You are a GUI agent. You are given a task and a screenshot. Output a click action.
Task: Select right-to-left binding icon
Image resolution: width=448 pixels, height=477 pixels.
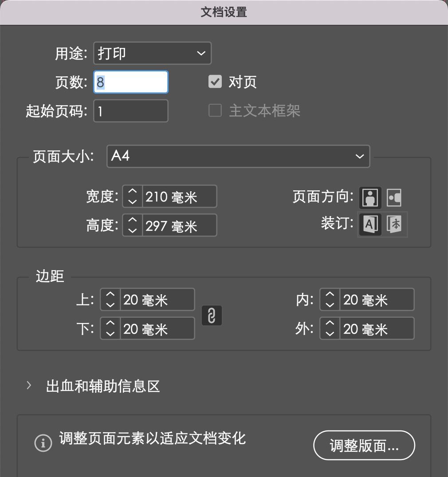(x=394, y=225)
